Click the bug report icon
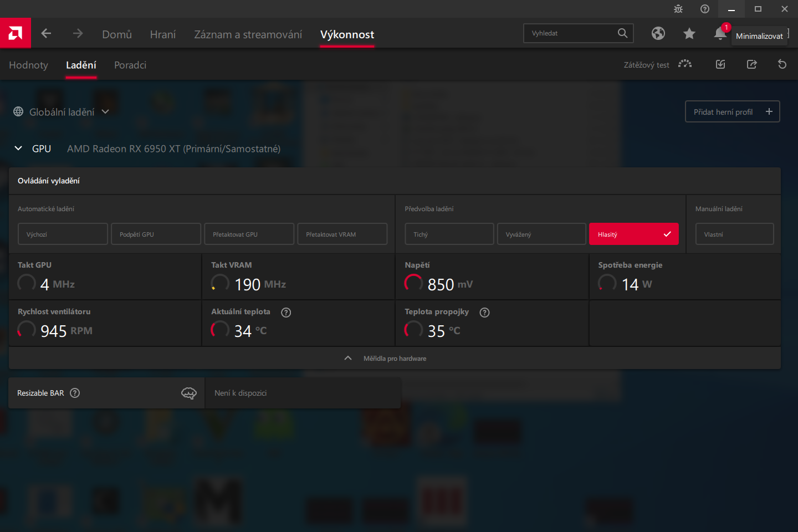The image size is (798, 532). pos(678,9)
